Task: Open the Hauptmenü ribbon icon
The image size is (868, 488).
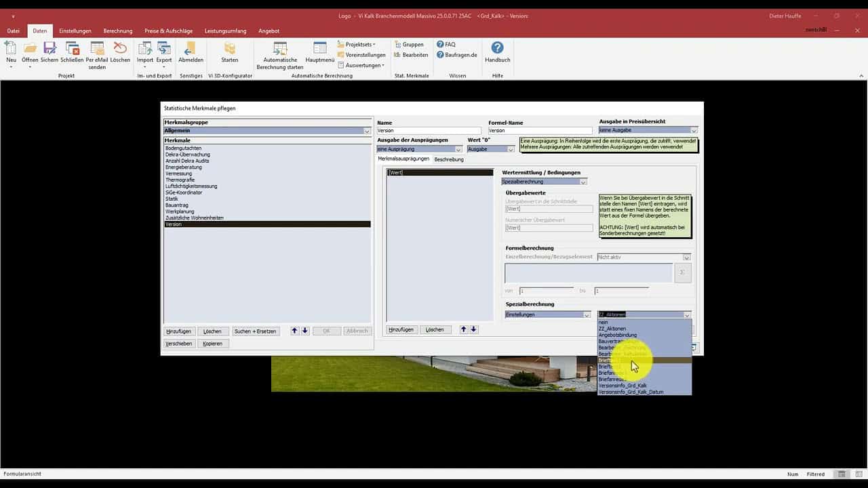Action: point(320,49)
